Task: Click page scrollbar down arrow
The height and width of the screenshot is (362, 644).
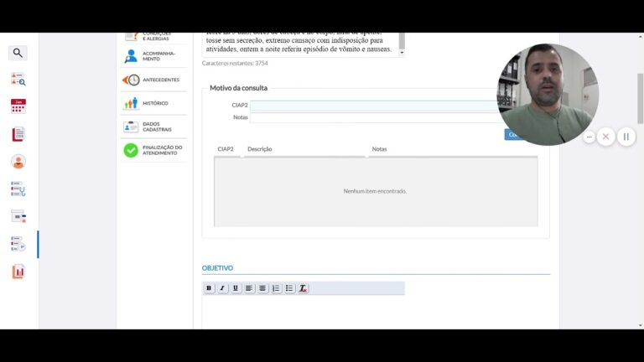Action: pos(641,325)
